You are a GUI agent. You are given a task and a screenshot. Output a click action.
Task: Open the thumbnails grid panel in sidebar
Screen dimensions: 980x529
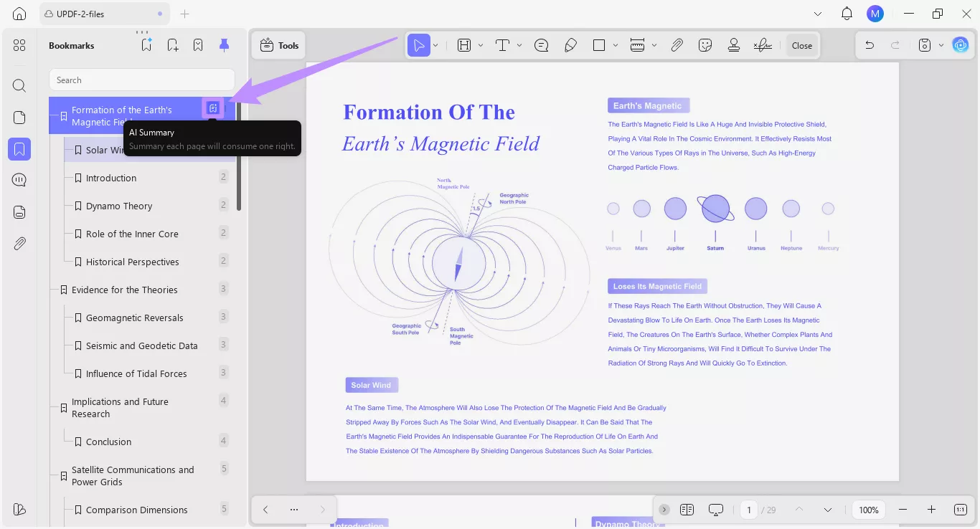point(19,45)
